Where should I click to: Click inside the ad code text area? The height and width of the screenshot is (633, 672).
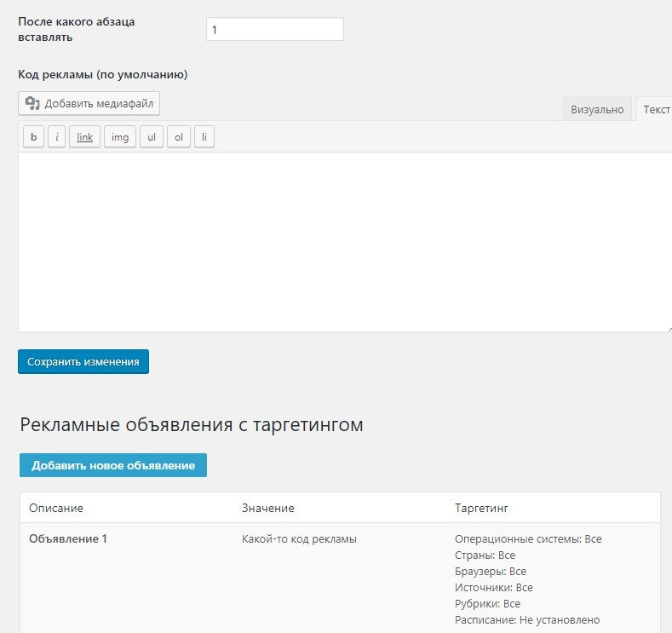pos(345,242)
